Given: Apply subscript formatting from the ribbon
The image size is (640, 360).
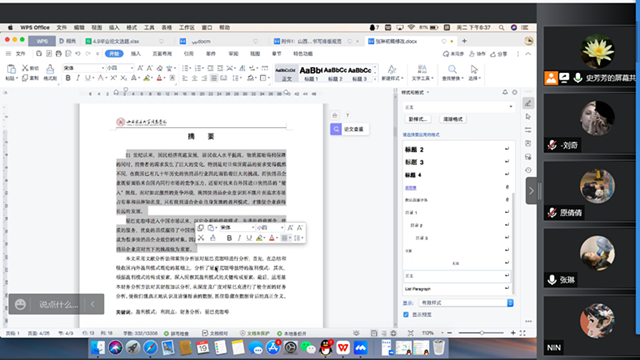Looking at the screenshot, I should coord(123,78).
